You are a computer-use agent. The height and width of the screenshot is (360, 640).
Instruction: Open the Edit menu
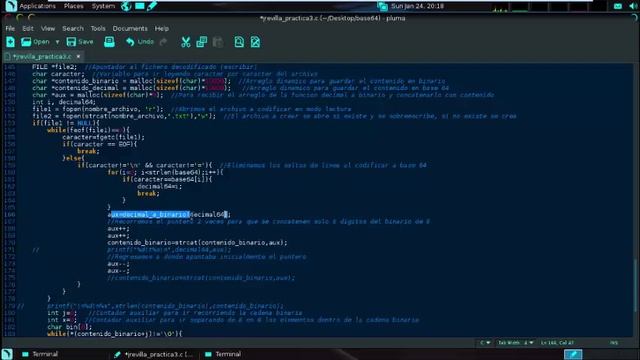(28, 29)
